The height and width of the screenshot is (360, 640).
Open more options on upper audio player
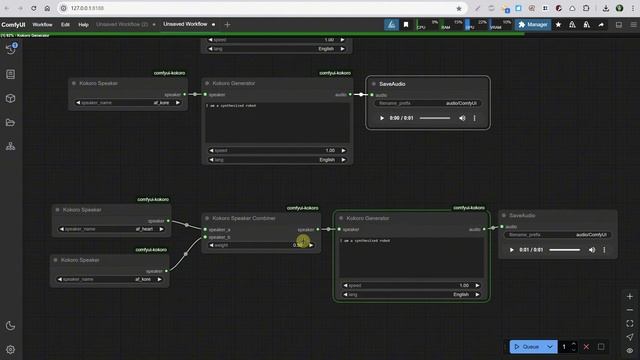point(474,118)
